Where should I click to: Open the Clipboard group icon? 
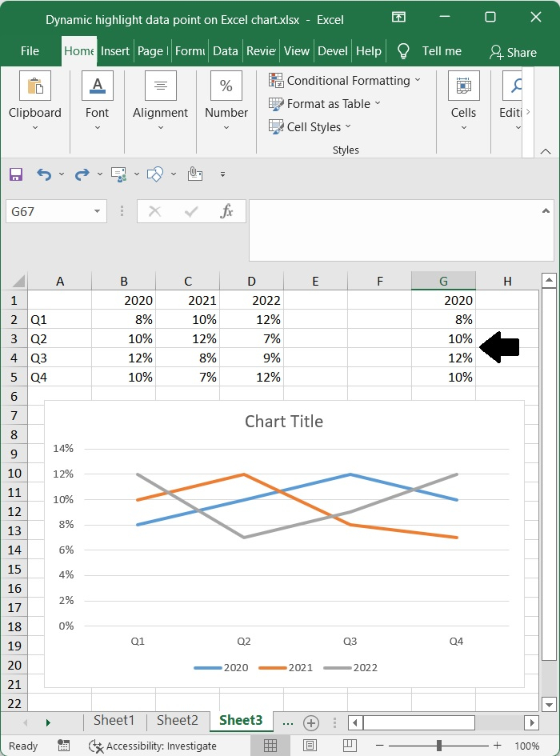(34, 86)
